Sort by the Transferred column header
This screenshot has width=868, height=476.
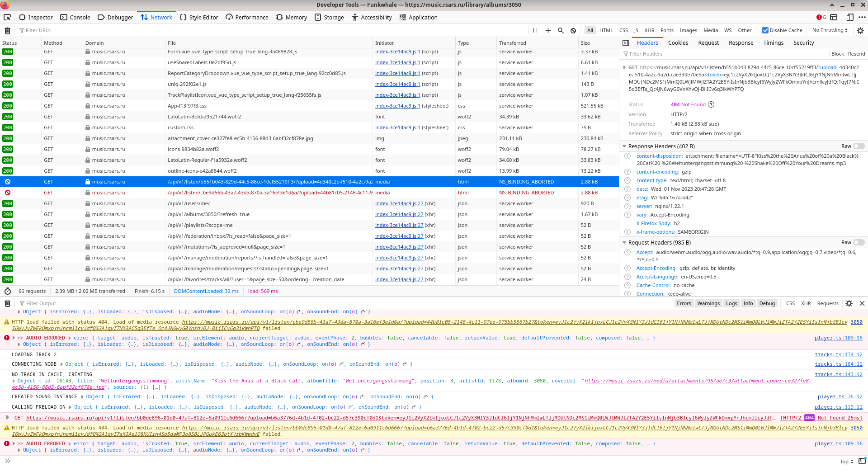537,43
